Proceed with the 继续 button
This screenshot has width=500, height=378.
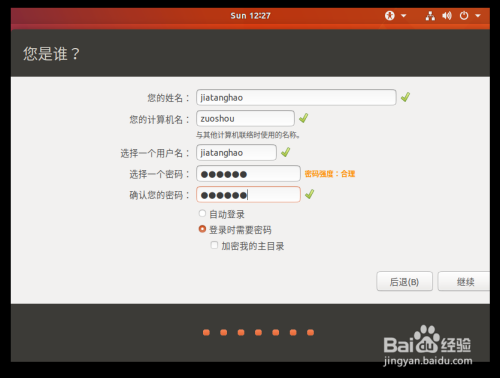tap(464, 281)
